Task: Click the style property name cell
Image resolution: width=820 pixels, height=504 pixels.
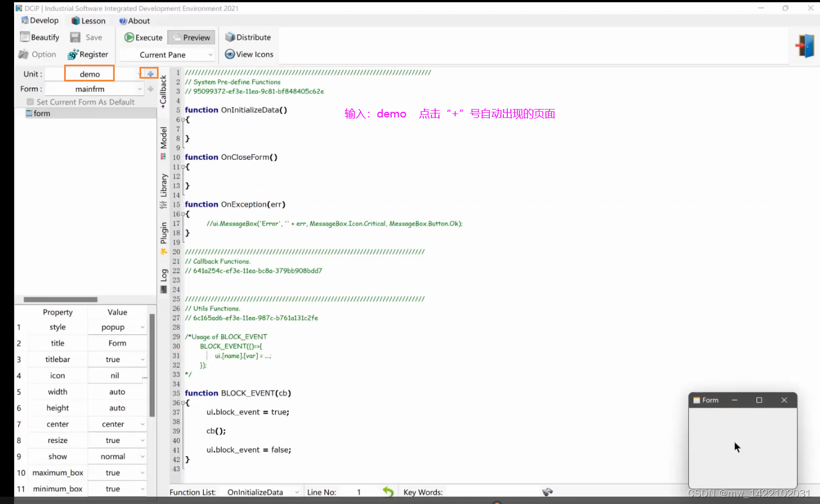Action: [x=57, y=327]
